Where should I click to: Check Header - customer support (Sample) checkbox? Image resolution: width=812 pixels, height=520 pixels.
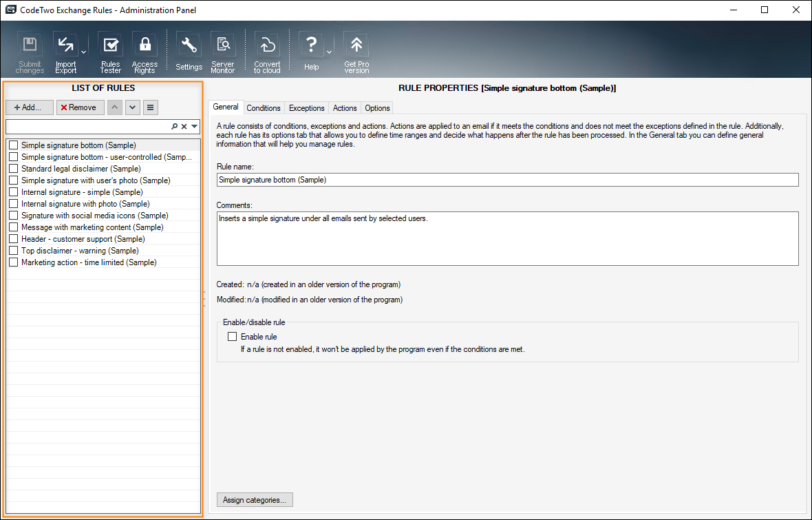click(x=14, y=238)
